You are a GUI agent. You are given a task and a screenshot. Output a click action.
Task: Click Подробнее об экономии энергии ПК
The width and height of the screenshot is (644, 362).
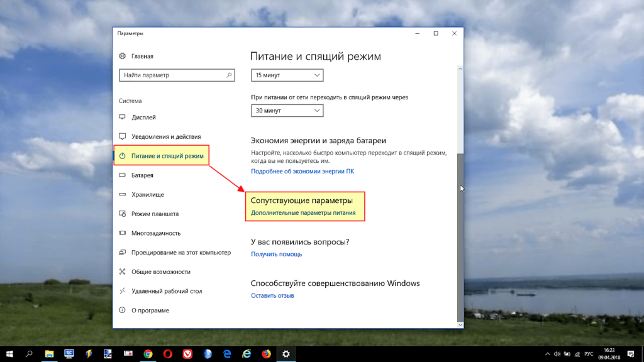tap(303, 171)
